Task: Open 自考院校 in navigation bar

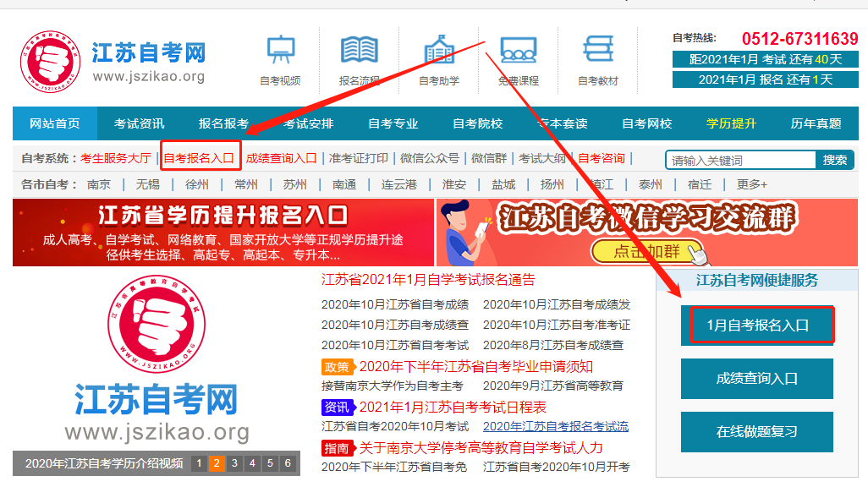Action: 478,123
